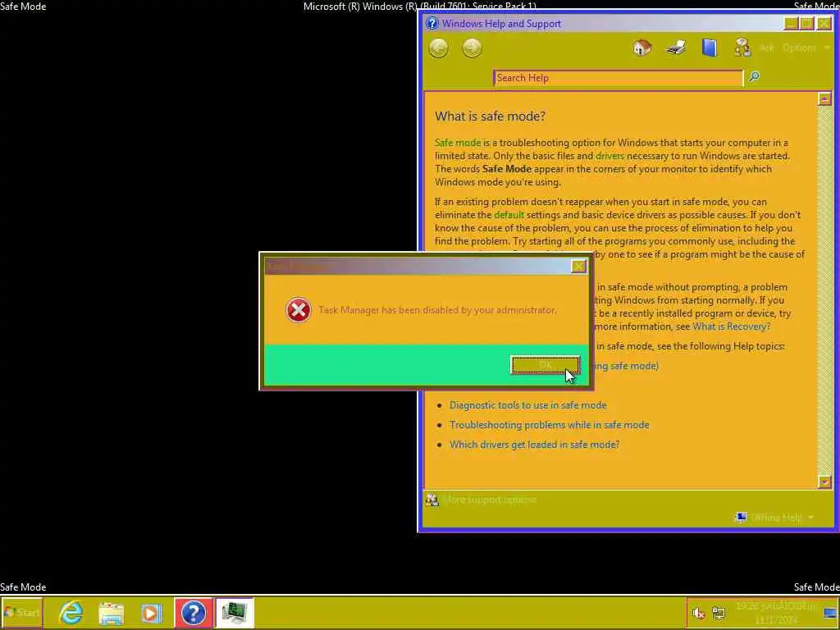The width and height of the screenshot is (840, 630).
Task: Click the 'Task Manager has been disabled' message
Action: pyautogui.click(x=437, y=310)
